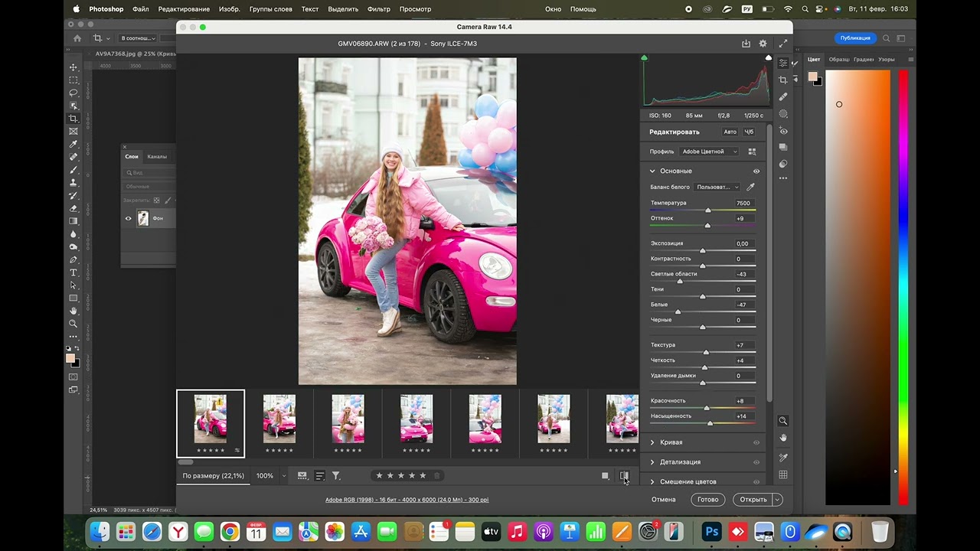The image size is (980, 551).
Task: Select the Crop tool in Camera Raw sidebar
Action: tap(782, 80)
